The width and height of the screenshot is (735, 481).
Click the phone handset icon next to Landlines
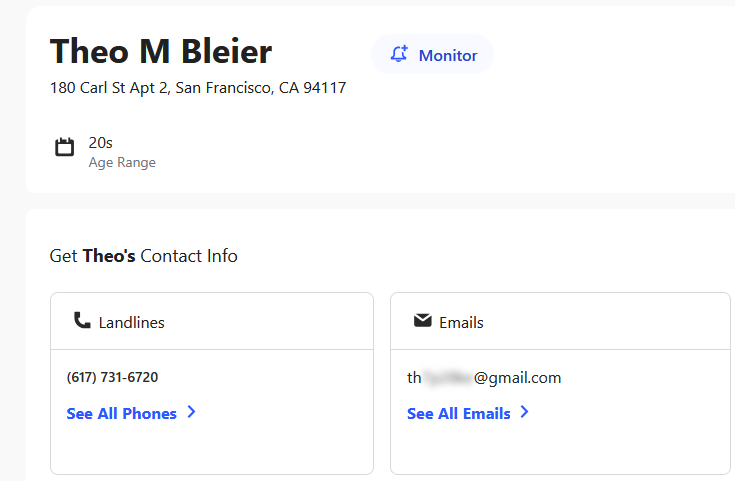coord(82,321)
